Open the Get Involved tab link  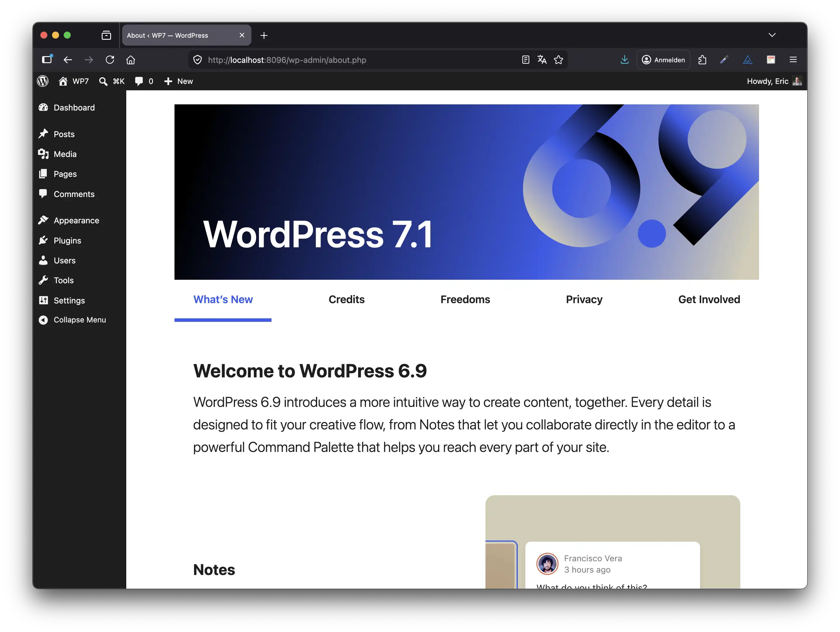click(709, 299)
